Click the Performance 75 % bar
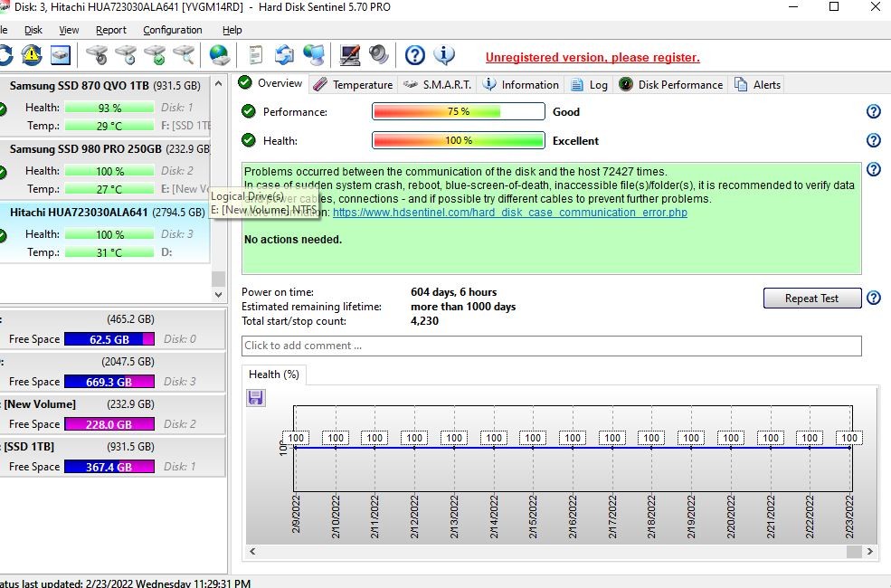Viewport: 891px width, 588px height. [458, 111]
